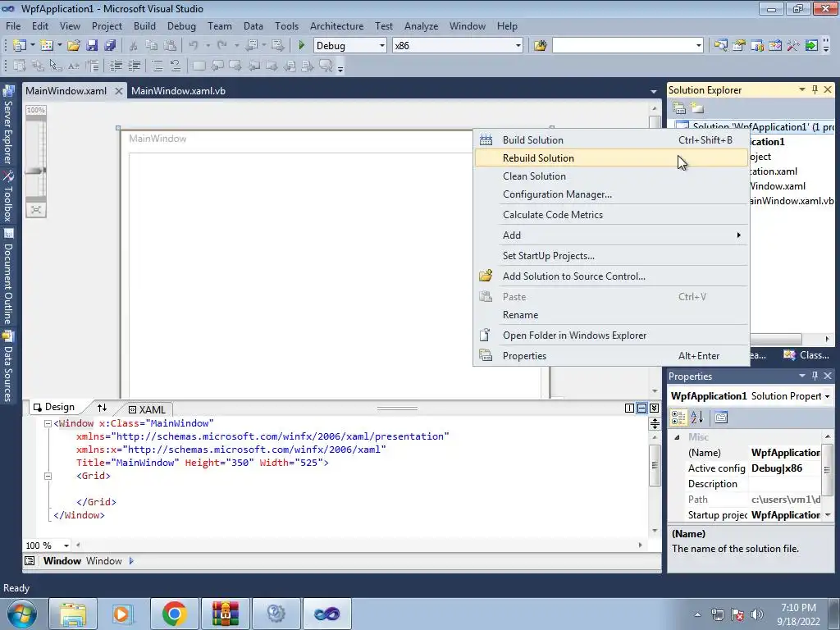
Task: Open Properties Window toolbar icon
Action: coord(739,46)
